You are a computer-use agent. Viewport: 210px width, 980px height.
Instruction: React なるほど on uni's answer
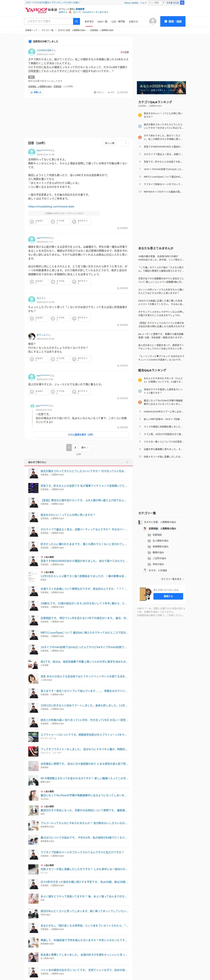tap(38, 282)
